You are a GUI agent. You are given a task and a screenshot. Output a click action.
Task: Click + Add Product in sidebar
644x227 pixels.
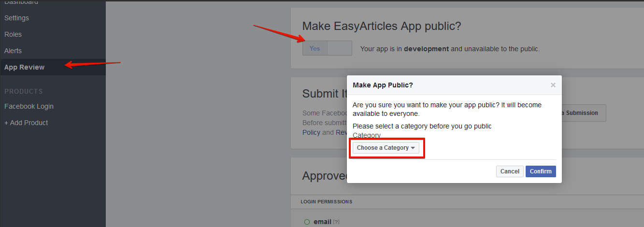pyautogui.click(x=26, y=123)
